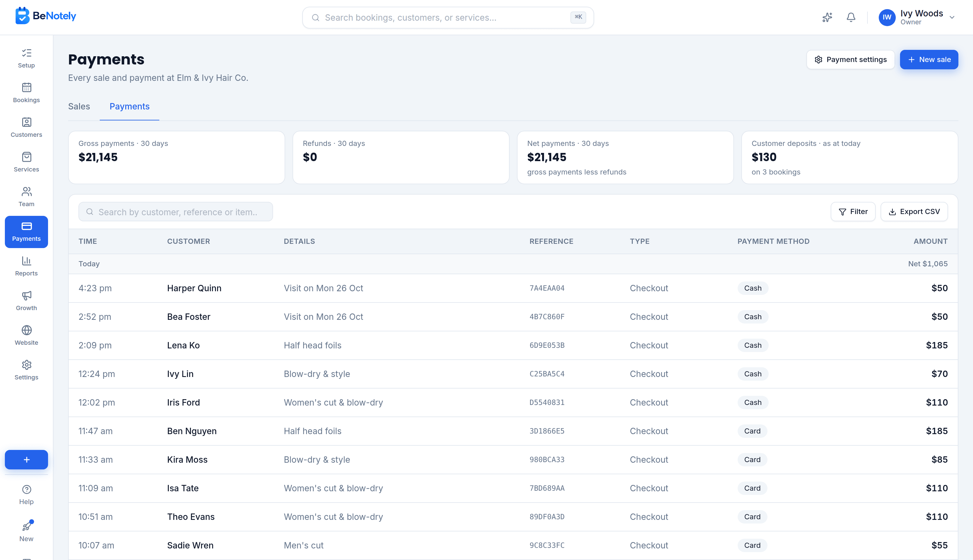This screenshot has width=973, height=560.
Task: Open the Team section
Action: 26,197
